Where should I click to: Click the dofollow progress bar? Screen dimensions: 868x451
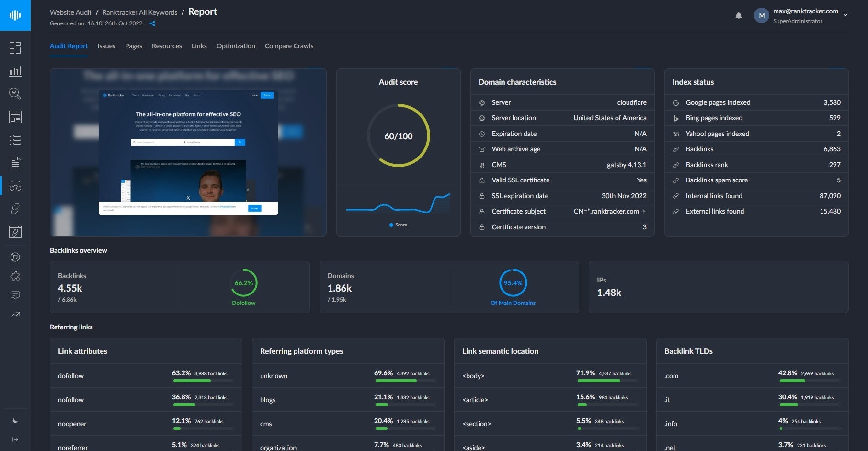pyautogui.click(x=204, y=381)
